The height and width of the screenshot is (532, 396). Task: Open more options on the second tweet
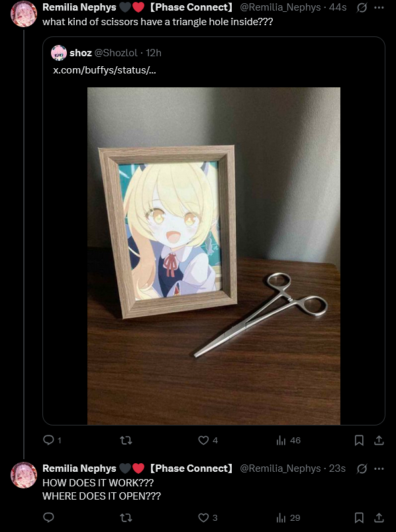coord(379,468)
